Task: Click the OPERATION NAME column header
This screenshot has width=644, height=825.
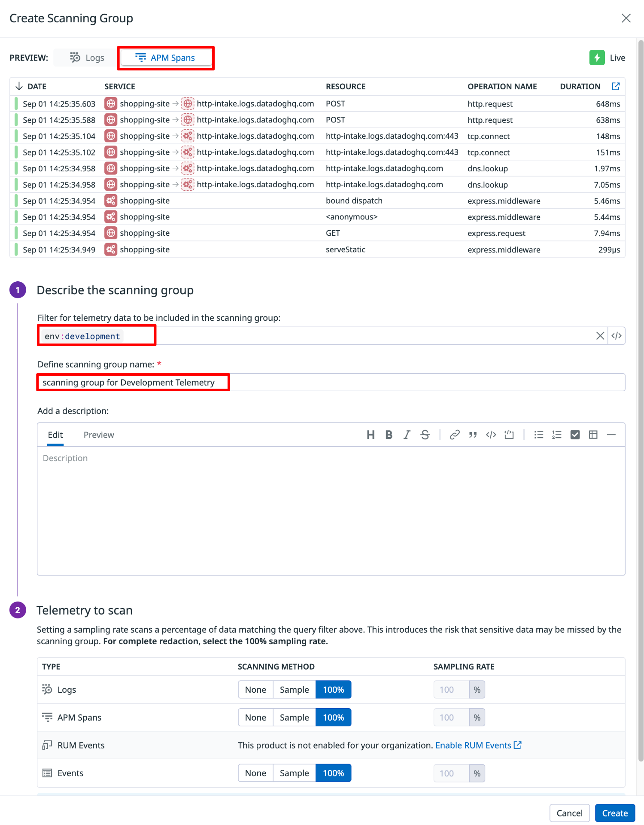Action: point(502,86)
